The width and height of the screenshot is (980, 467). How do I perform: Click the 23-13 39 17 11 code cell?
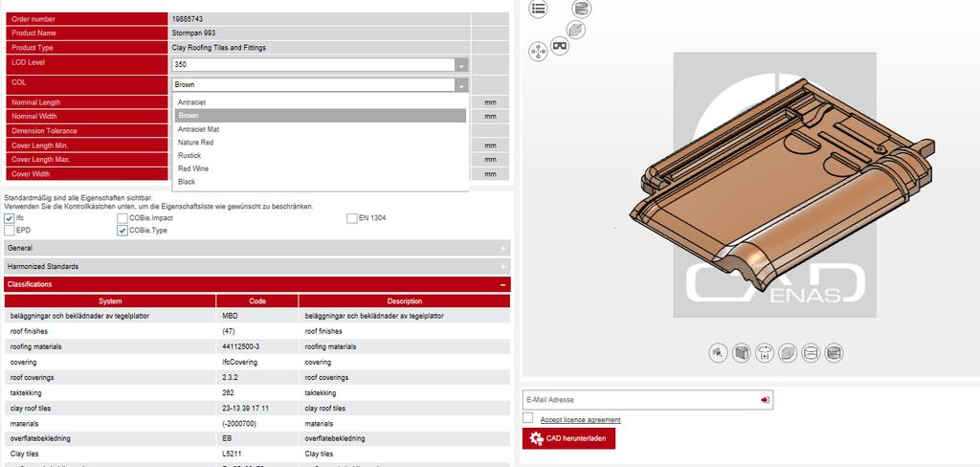click(246, 409)
